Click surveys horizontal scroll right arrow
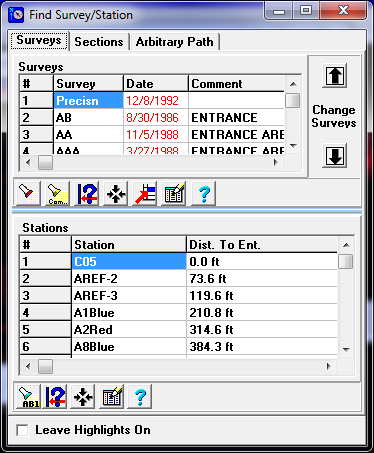Screen dimensions: 374x453 [x=276, y=162]
